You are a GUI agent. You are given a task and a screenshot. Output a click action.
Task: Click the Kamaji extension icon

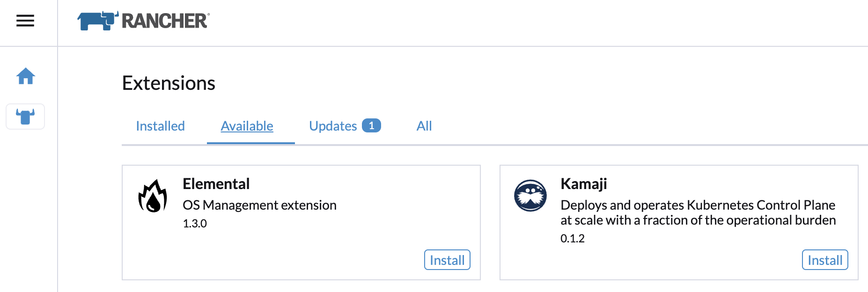tap(530, 197)
